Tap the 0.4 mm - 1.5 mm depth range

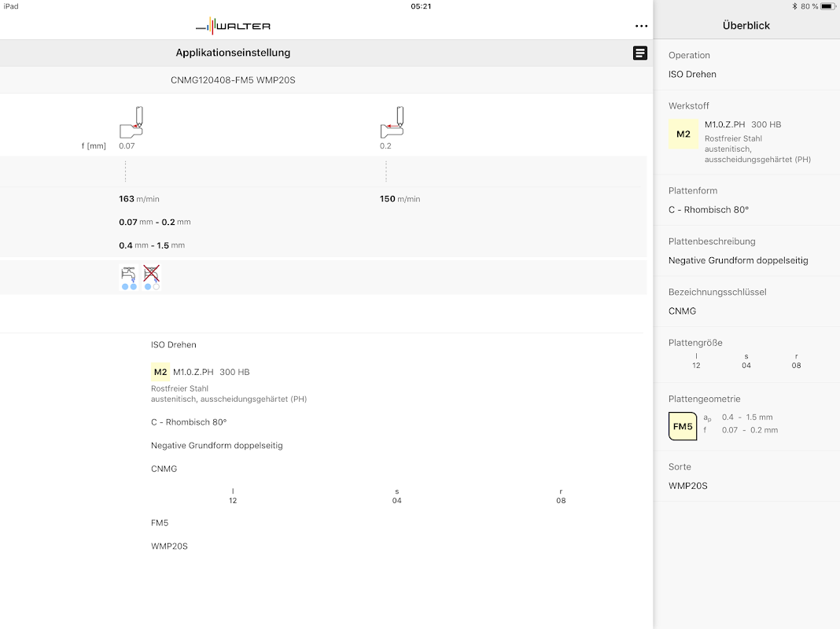[x=152, y=245]
